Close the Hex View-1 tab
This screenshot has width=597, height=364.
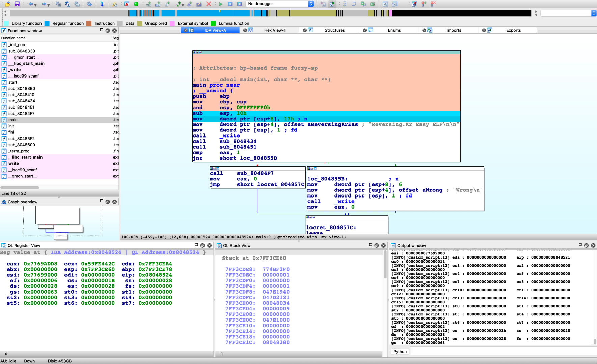pyautogui.click(x=245, y=30)
